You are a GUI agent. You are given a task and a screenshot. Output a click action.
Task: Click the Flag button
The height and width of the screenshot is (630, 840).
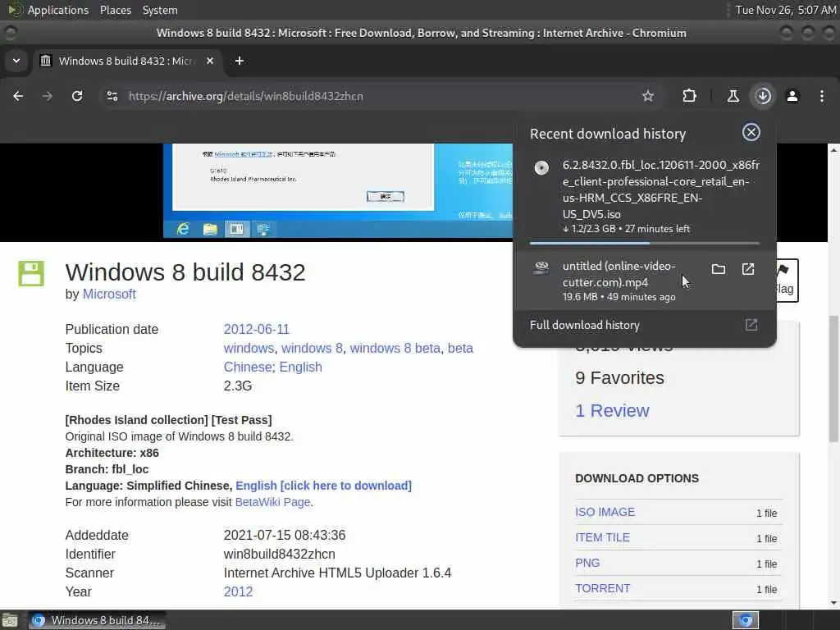787,281
